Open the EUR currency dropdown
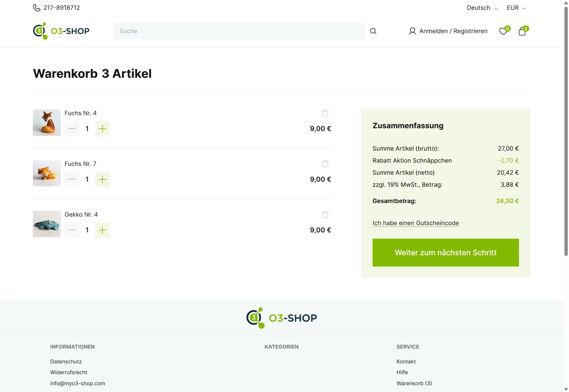The image size is (569, 392). click(516, 8)
